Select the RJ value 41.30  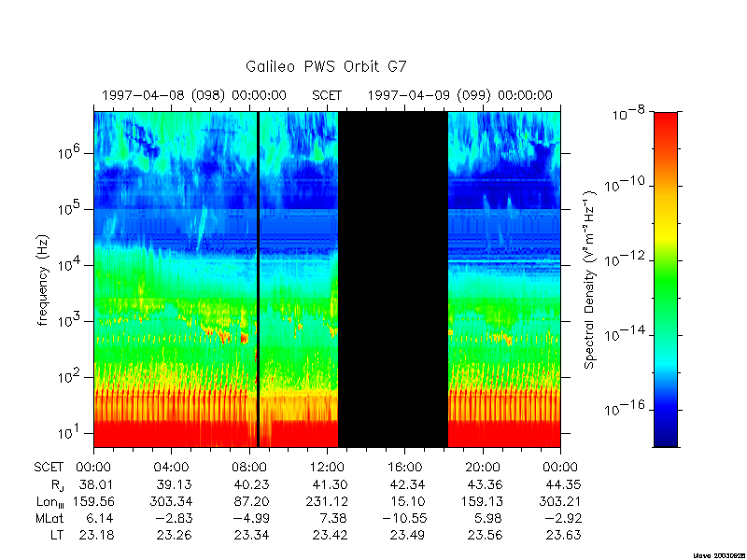[331, 484]
